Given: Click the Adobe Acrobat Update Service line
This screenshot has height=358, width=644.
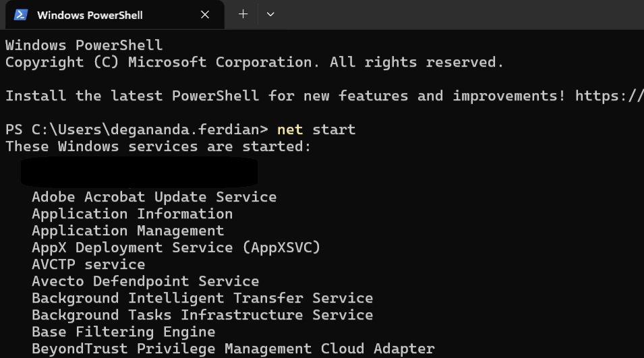Looking at the screenshot, I should coord(154,197).
